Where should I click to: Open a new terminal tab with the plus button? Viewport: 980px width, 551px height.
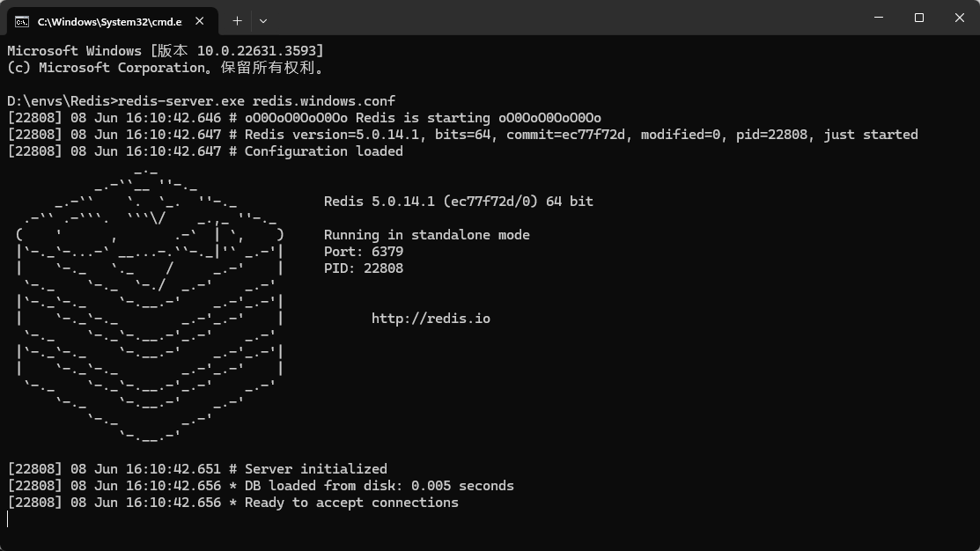tap(236, 20)
